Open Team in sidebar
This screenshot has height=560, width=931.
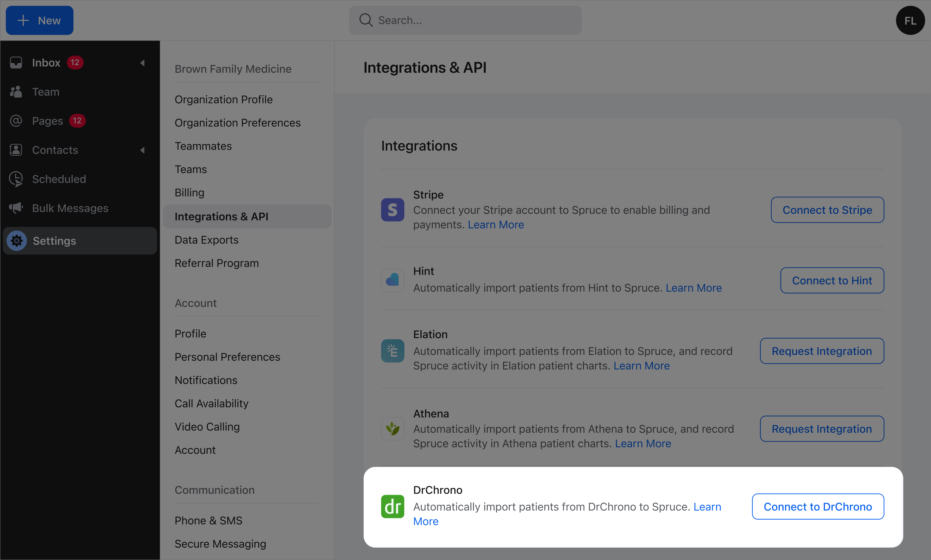pos(80,92)
